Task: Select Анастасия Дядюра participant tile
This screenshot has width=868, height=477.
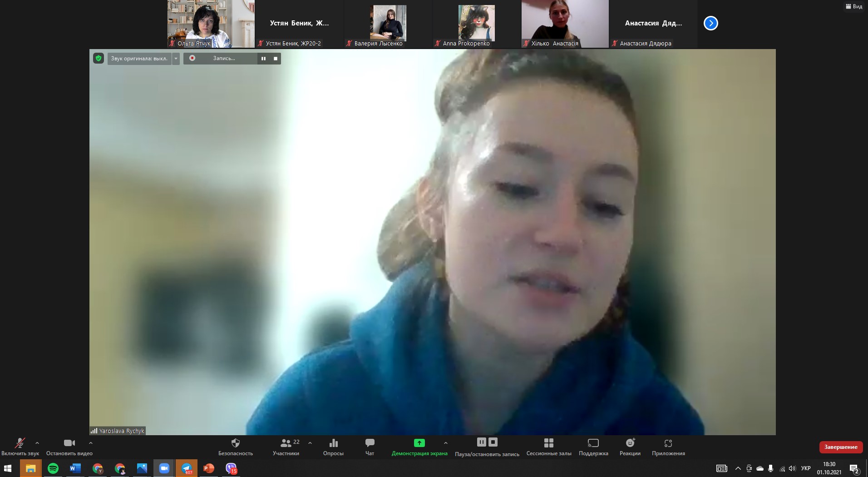Action: point(653,24)
